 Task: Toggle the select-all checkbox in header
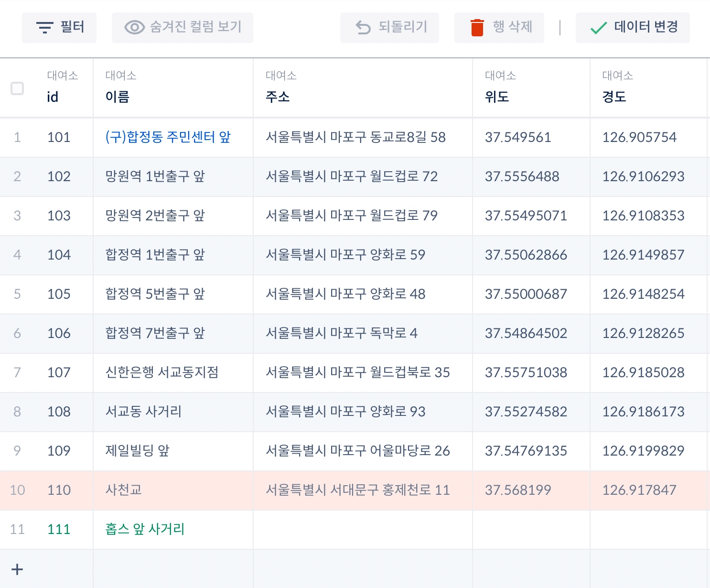pos(17,88)
